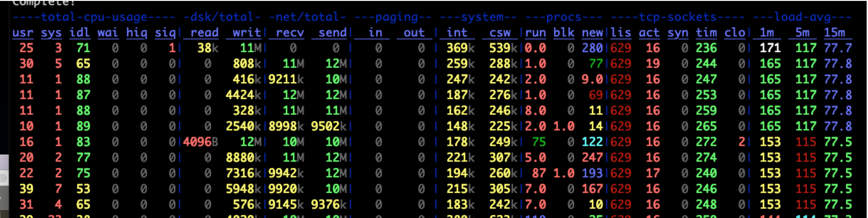Click the 38k disk read value
Screen dimensions: 868x218
coord(208,48)
